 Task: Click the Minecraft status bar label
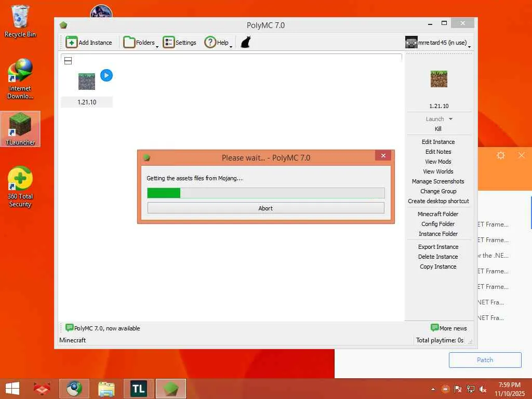pos(73,340)
